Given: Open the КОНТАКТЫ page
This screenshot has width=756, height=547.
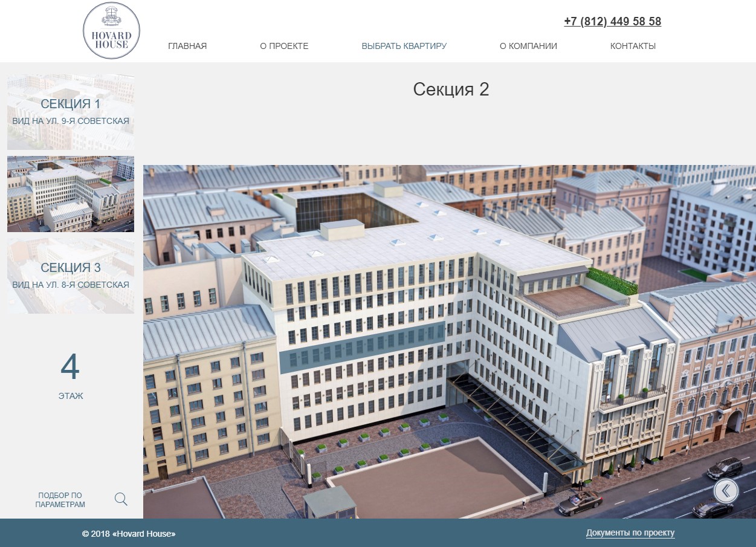Looking at the screenshot, I should tap(633, 46).
